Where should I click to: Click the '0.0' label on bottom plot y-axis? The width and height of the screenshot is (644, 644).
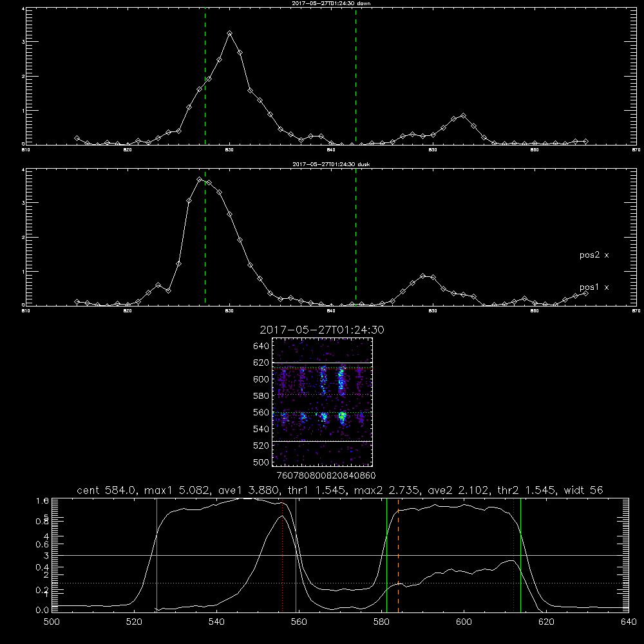(43, 611)
